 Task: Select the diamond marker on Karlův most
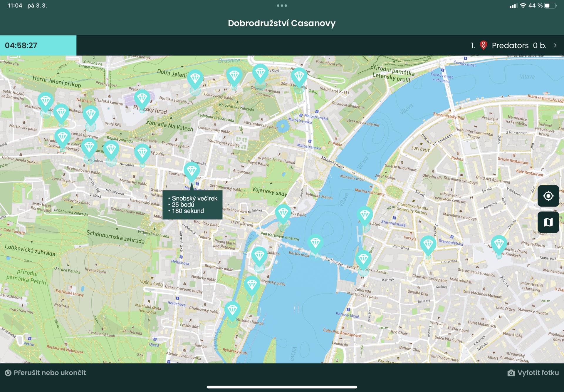tap(315, 244)
